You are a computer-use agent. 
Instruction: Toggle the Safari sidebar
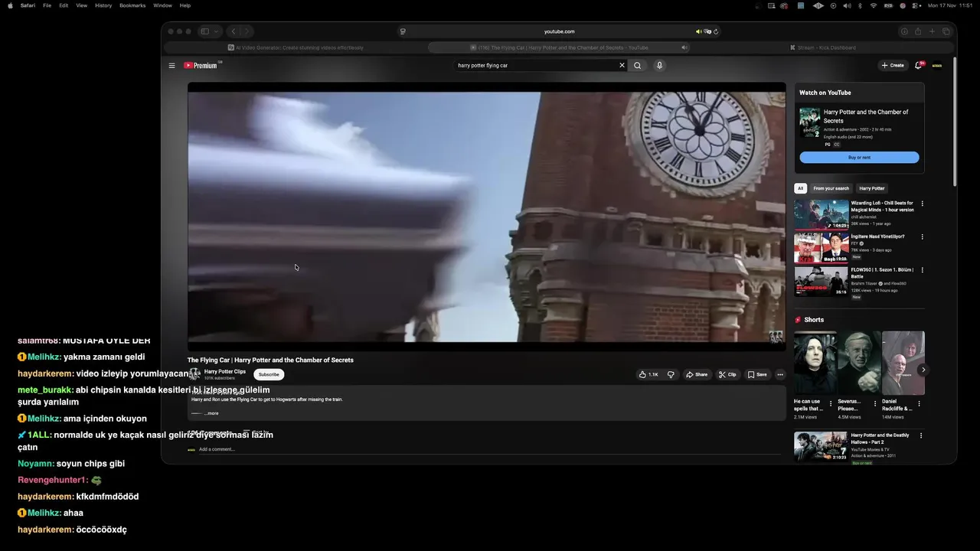[x=204, y=31]
